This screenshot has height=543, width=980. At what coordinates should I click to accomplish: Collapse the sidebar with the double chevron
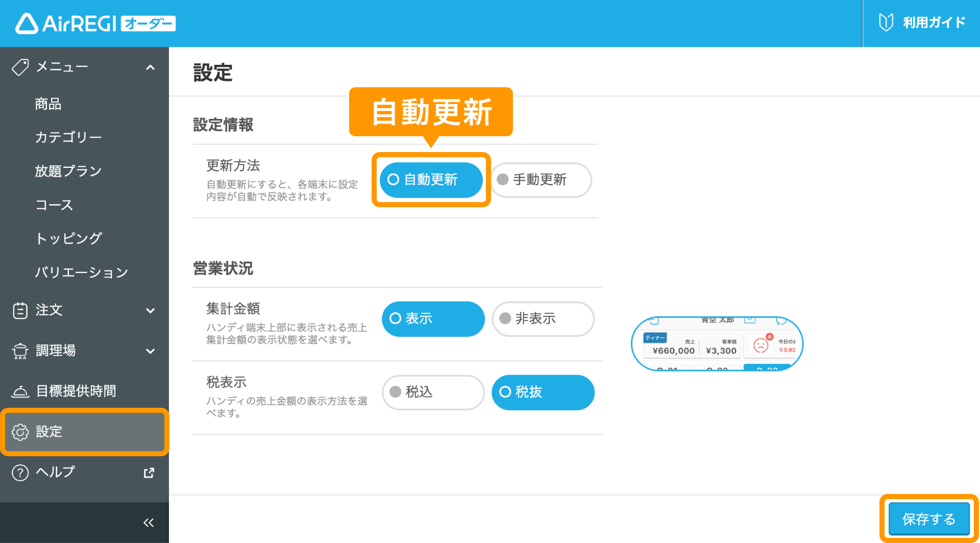point(149,523)
